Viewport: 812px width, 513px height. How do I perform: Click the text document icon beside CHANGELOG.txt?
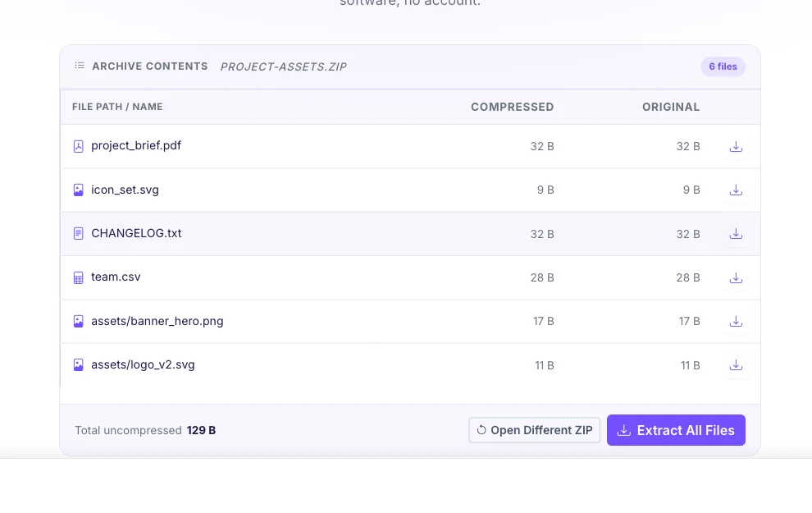tap(78, 234)
